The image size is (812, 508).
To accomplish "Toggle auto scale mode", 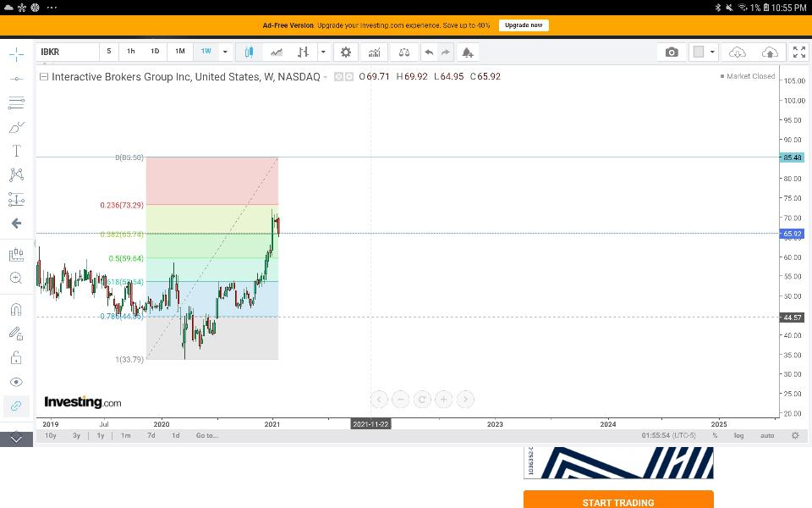I will pos(767,435).
